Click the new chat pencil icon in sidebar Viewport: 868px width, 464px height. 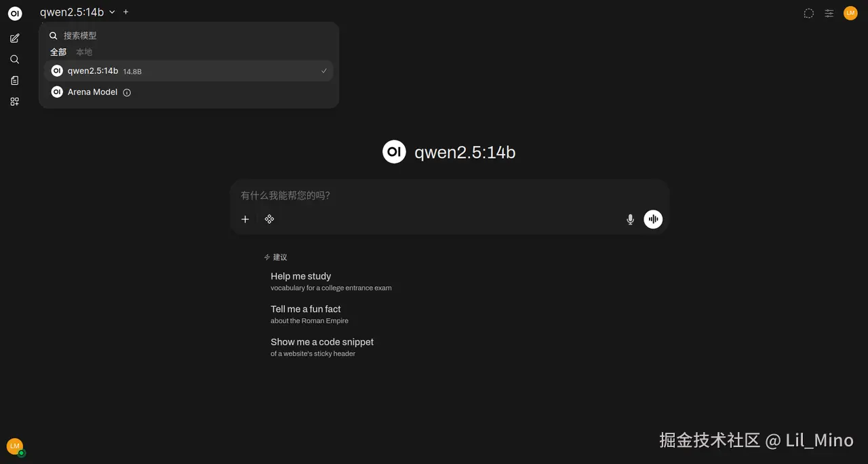tap(15, 38)
